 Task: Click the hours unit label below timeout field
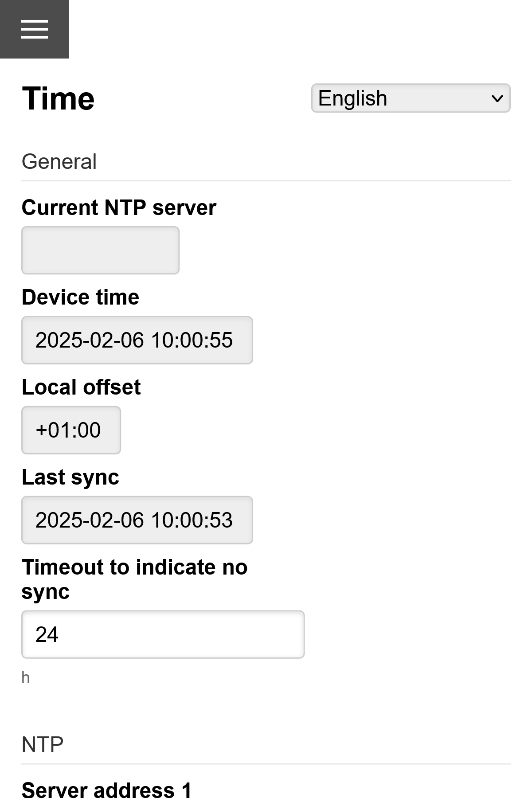pyautogui.click(x=25, y=677)
